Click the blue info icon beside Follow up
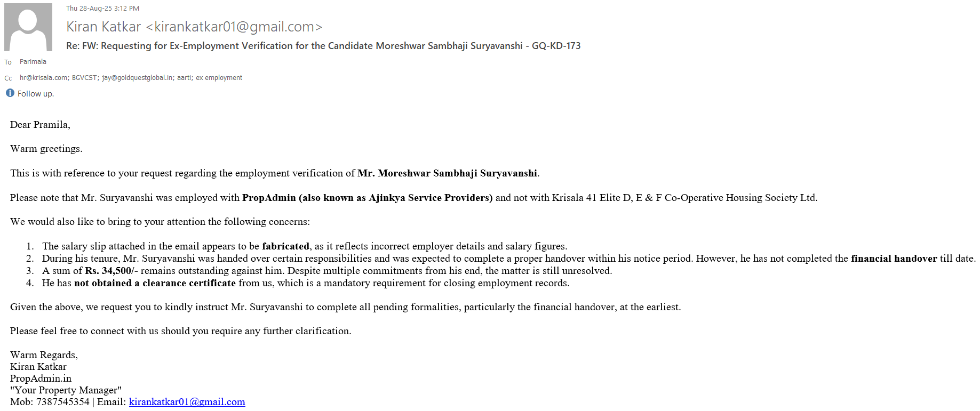The width and height of the screenshot is (980, 411). 10,93
